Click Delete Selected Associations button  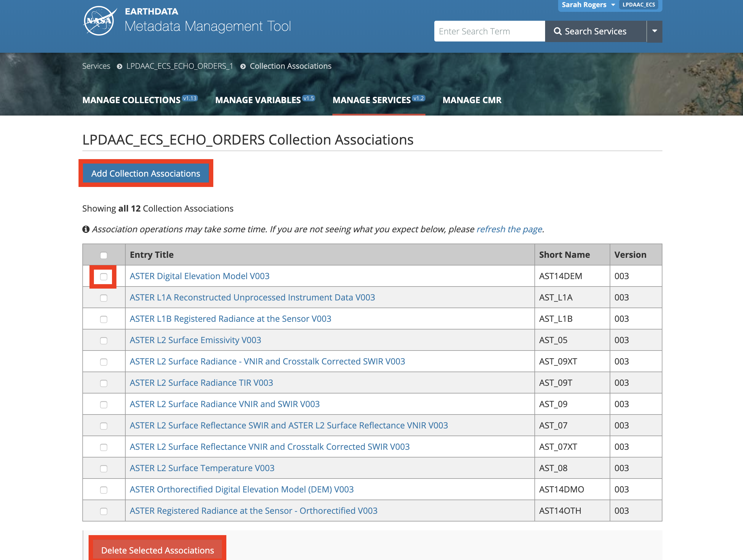click(x=158, y=550)
